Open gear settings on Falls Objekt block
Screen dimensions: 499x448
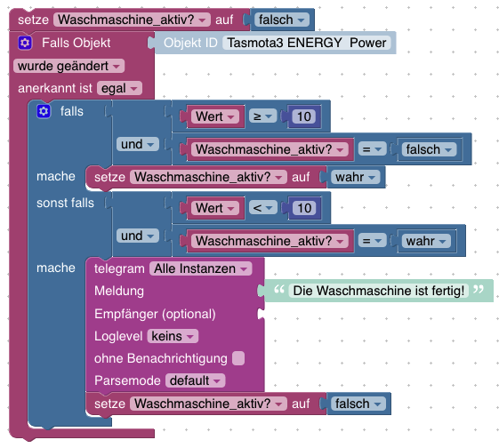pyautogui.click(x=25, y=43)
